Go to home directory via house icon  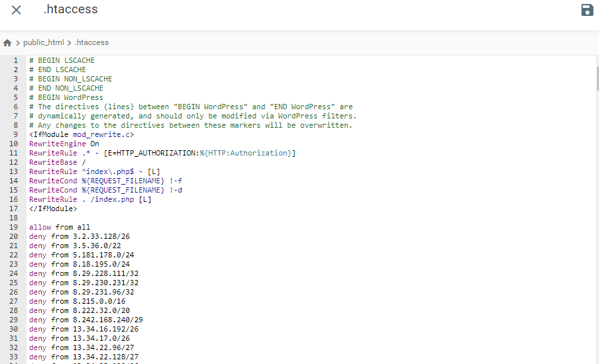[7, 42]
